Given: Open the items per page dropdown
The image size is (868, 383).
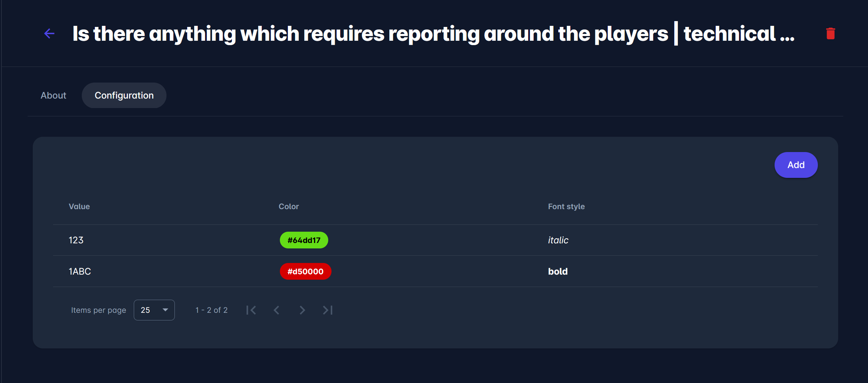Looking at the screenshot, I should click(x=154, y=310).
